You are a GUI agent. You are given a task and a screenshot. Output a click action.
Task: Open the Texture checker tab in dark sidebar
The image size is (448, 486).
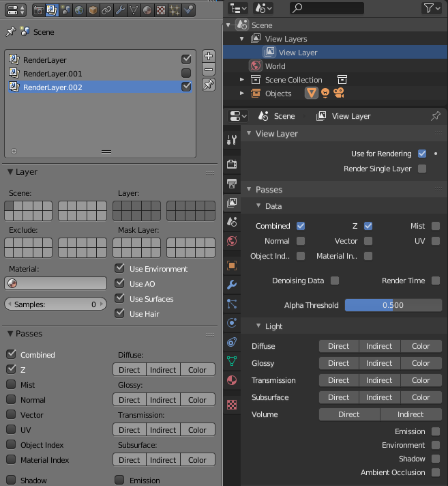tap(232, 405)
